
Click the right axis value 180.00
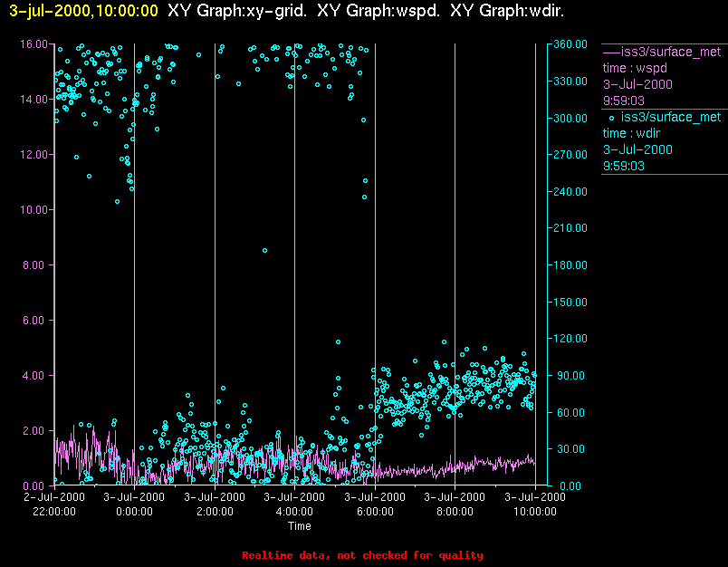click(x=570, y=265)
